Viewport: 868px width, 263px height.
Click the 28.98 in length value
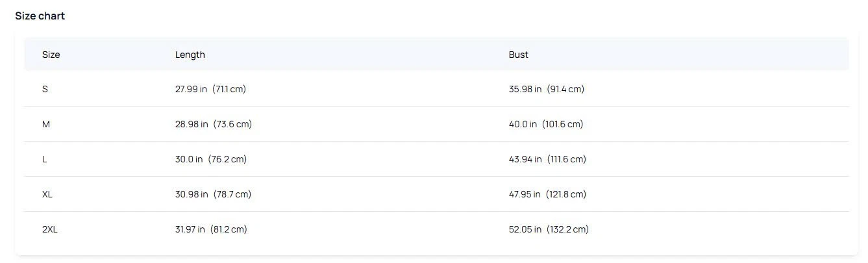click(x=192, y=124)
